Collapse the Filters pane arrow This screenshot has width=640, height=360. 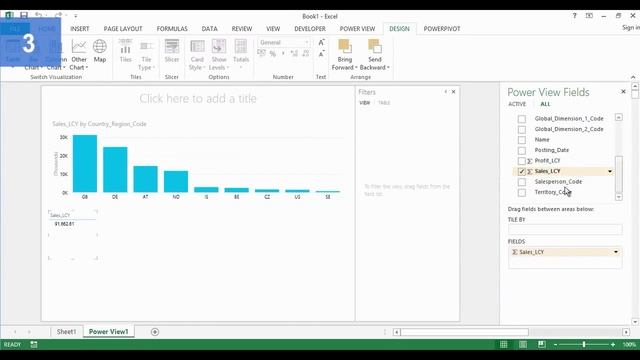tap(446, 92)
